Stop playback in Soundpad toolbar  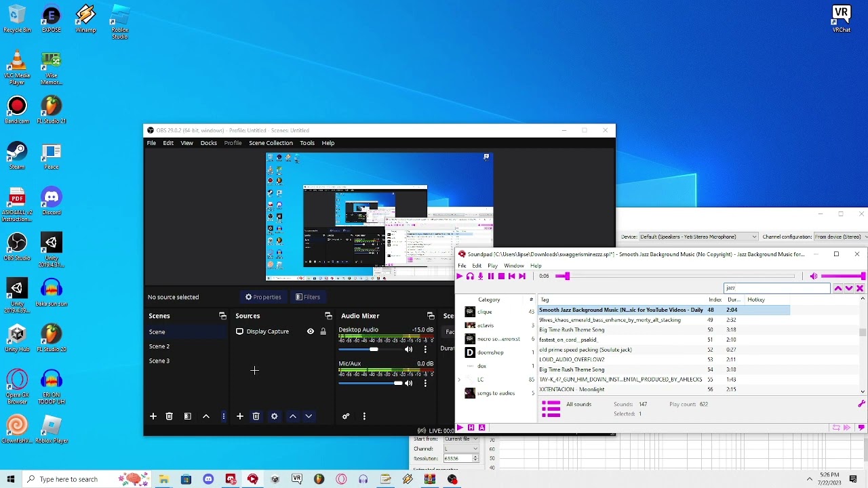(x=501, y=276)
